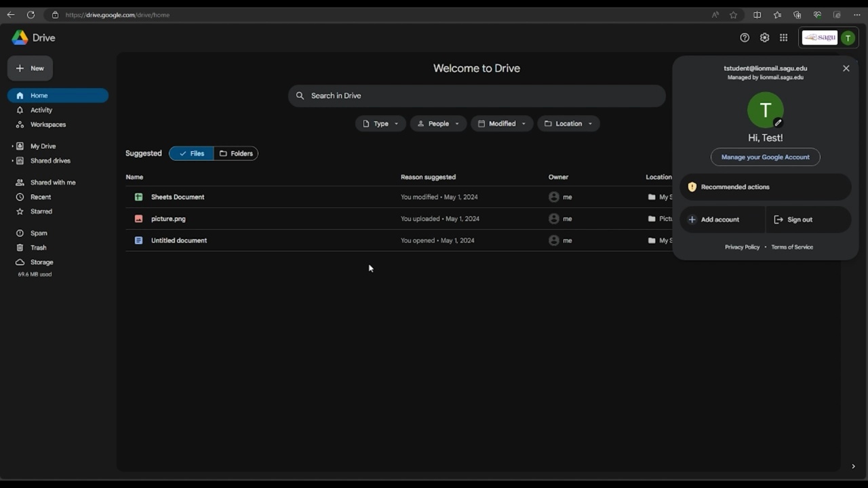Click the Search in Drive field
The image size is (868, 488).
pos(477,96)
